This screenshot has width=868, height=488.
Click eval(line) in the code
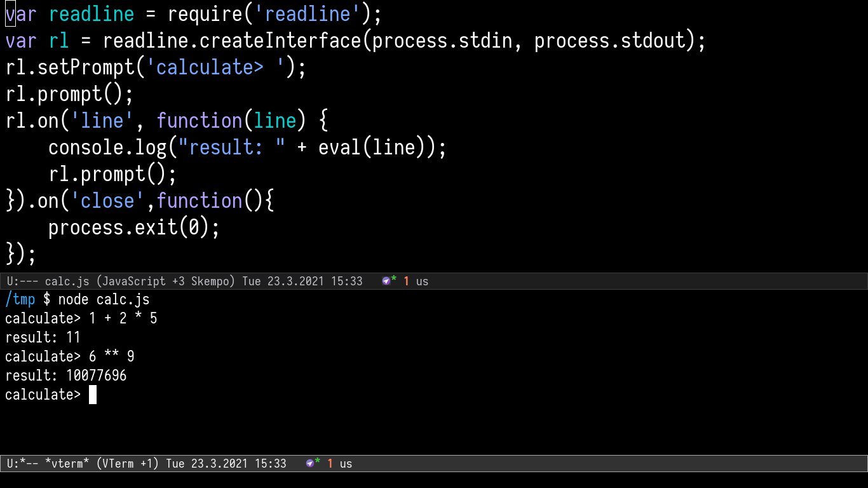tap(371, 147)
